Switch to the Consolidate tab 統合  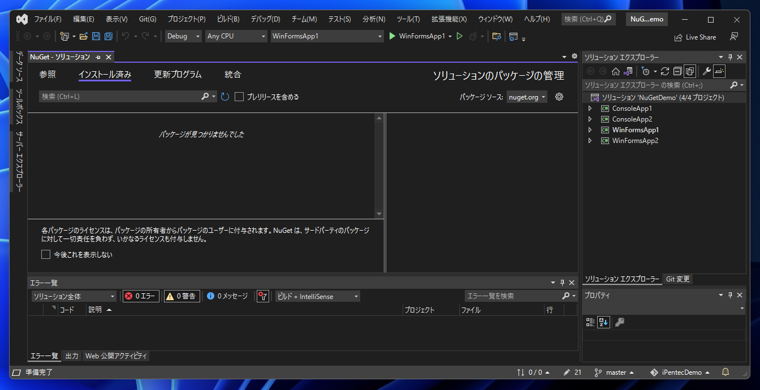[x=233, y=75]
